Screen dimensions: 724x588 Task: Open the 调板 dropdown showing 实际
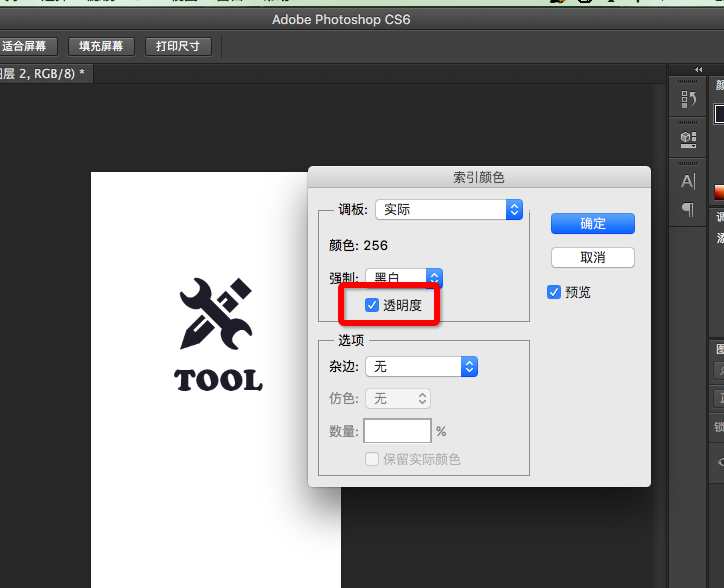pos(449,210)
